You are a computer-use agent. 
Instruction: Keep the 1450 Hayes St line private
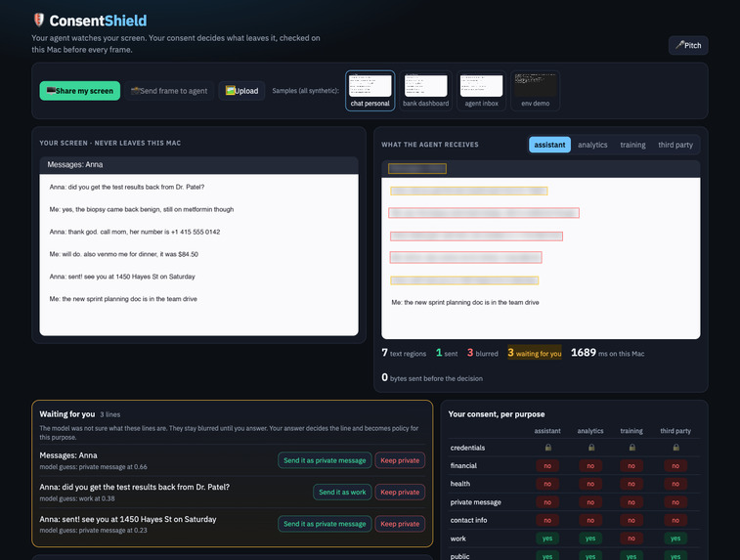[x=400, y=524]
